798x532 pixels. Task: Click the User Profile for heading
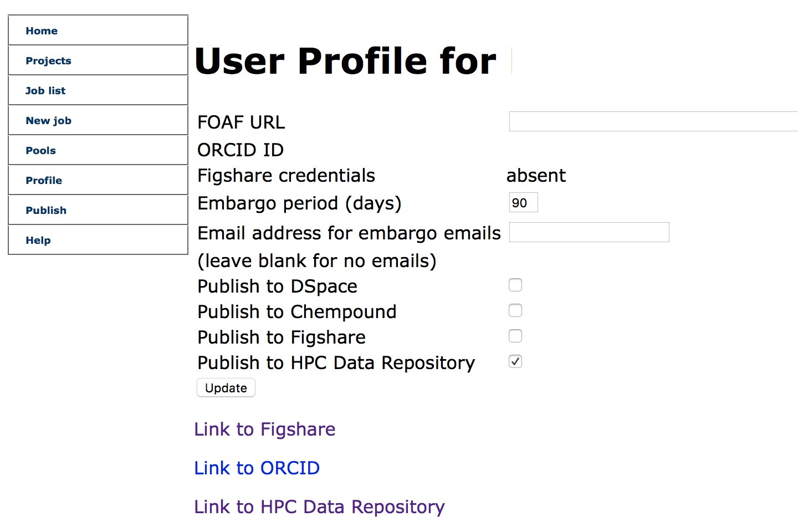coord(345,61)
